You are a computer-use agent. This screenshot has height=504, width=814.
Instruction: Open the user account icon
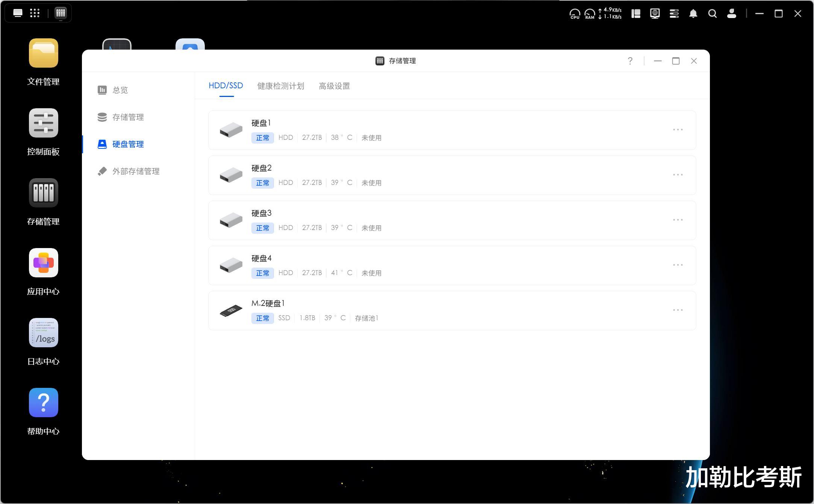[731, 14]
